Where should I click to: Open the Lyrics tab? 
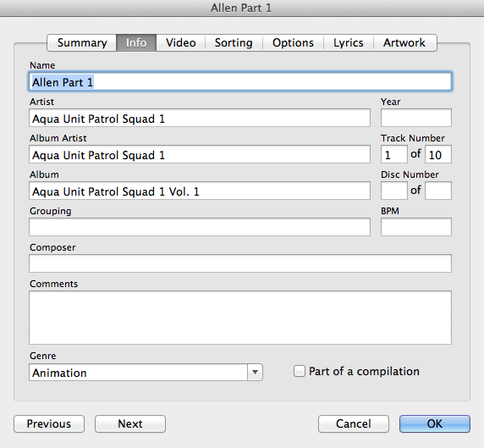tap(349, 42)
